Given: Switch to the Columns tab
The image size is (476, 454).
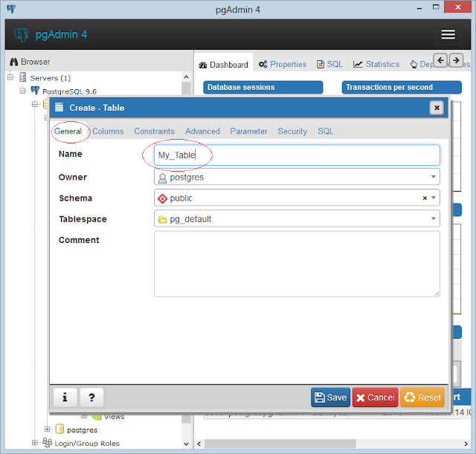Looking at the screenshot, I should pyautogui.click(x=108, y=132).
